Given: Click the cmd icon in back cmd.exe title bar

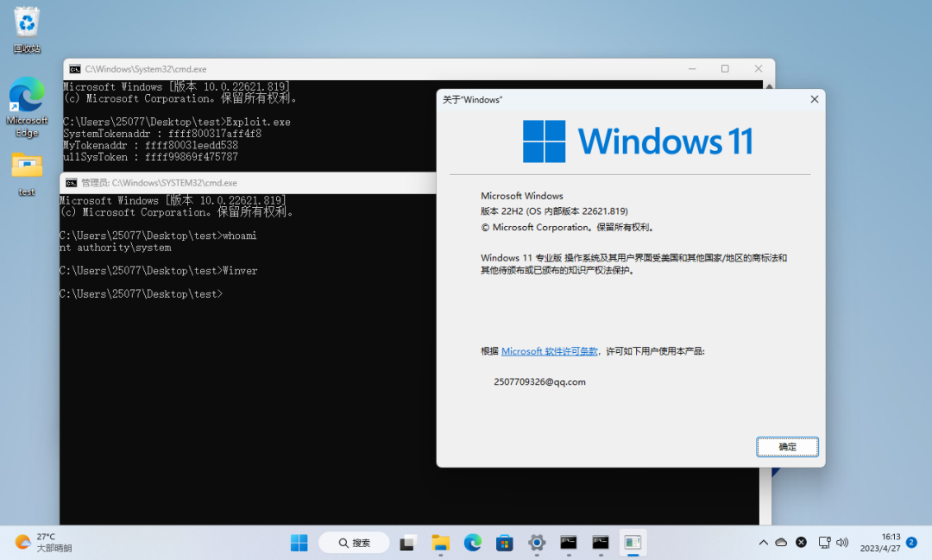Looking at the screenshot, I should (75, 69).
